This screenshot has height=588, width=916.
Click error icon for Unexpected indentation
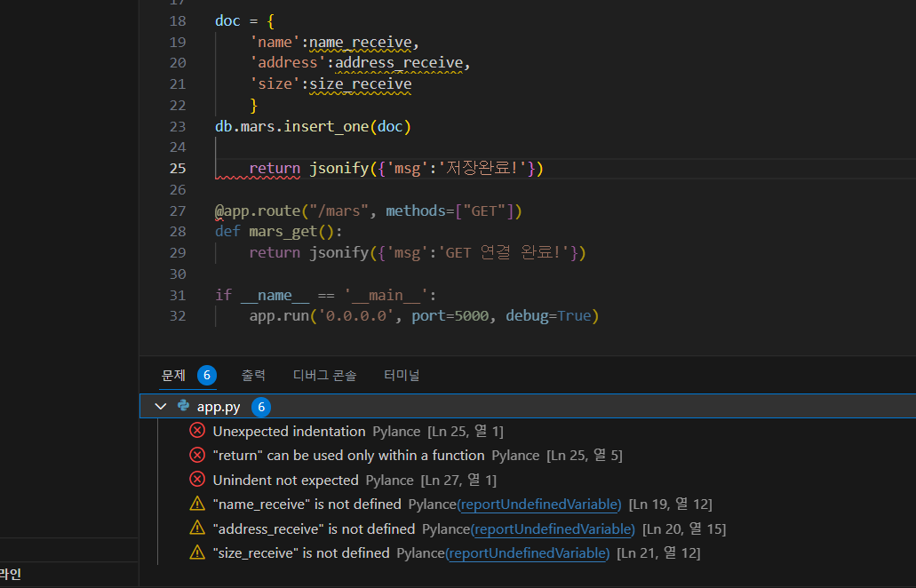pyautogui.click(x=197, y=431)
